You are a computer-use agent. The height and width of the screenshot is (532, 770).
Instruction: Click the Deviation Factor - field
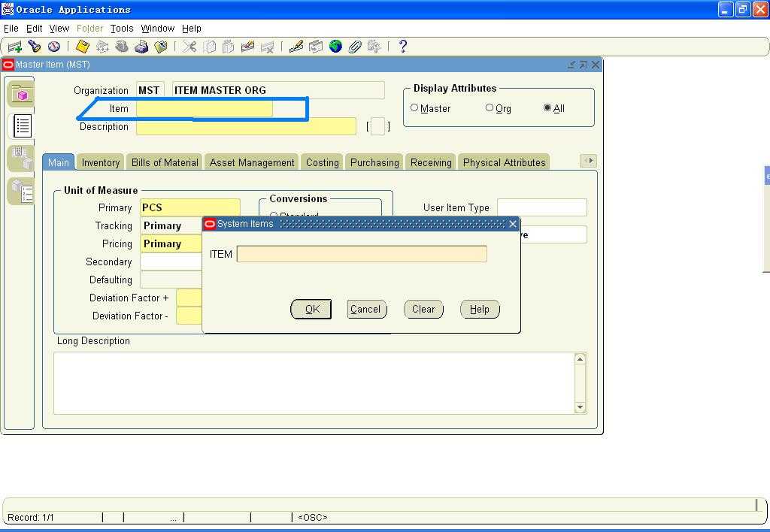(x=189, y=316)
